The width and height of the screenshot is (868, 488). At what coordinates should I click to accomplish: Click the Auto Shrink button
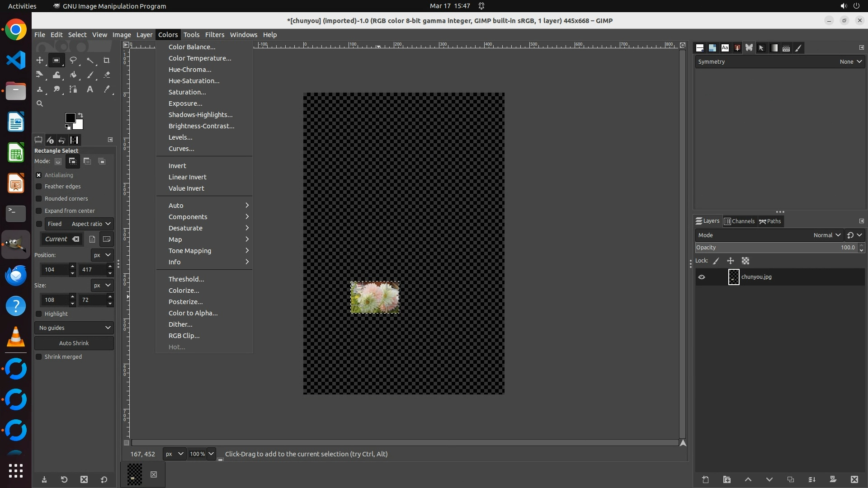[74, 343]
